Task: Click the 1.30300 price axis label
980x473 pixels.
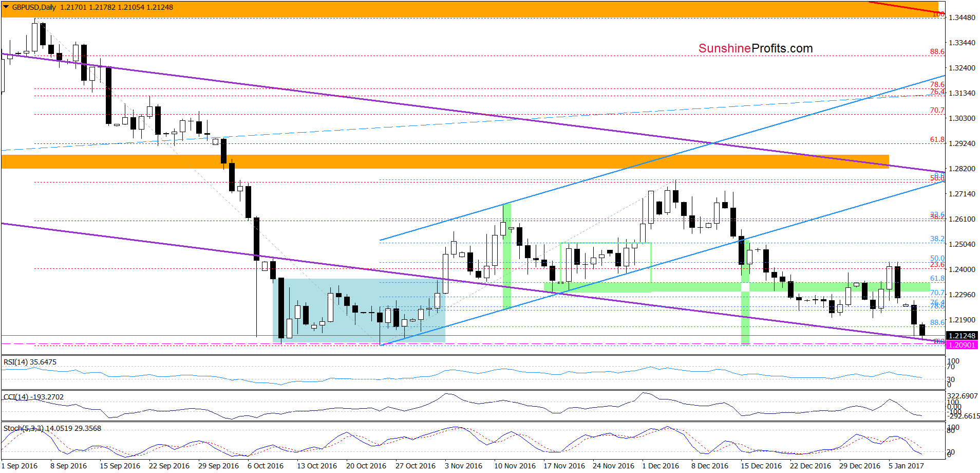Action: pyautogui.click(x=962, y=118)
